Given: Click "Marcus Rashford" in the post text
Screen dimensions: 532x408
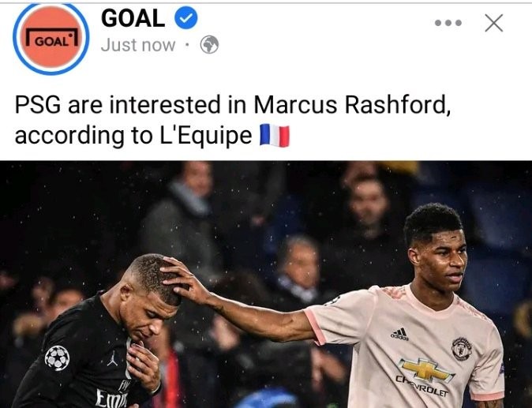Looking at the screenshot, I should (352, 105).
